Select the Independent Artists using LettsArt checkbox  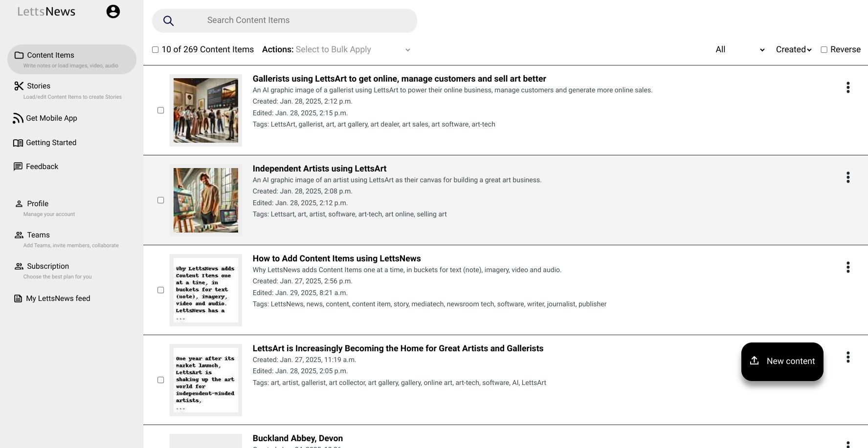tap(160, 200)
